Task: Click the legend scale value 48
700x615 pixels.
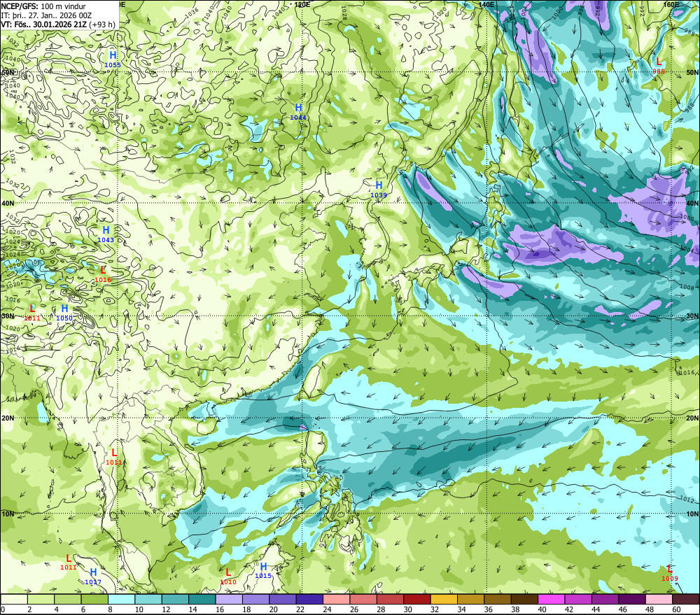Action: [650, 609]
